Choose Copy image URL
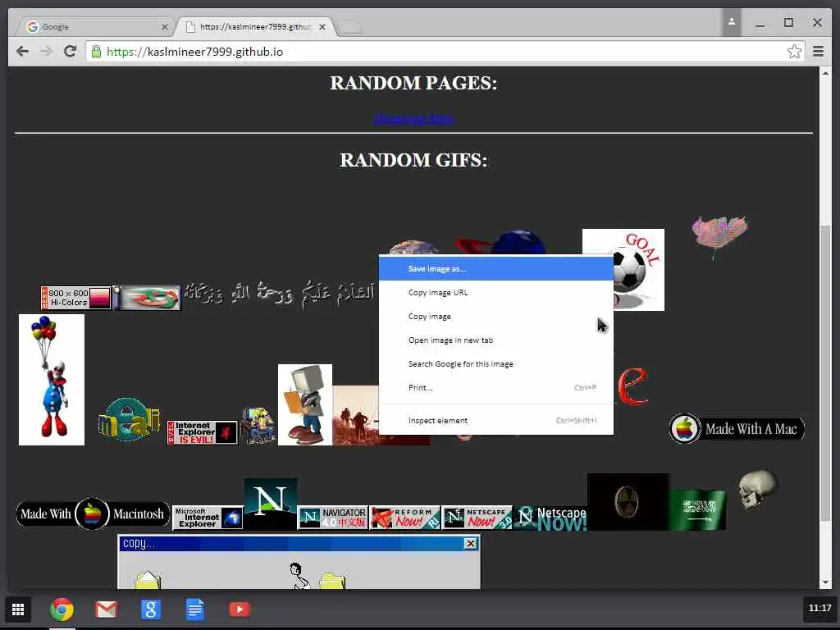 click(x=496, y=293)
